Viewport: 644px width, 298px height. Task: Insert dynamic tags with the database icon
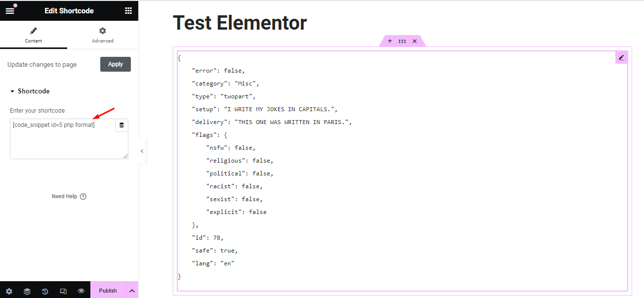(x=121, y=125)
